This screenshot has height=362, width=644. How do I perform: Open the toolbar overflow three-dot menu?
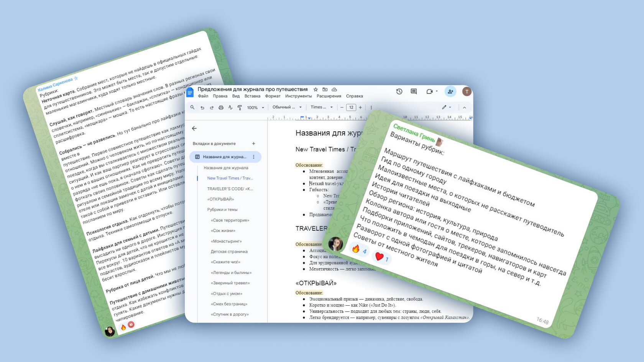click(371, 108)
